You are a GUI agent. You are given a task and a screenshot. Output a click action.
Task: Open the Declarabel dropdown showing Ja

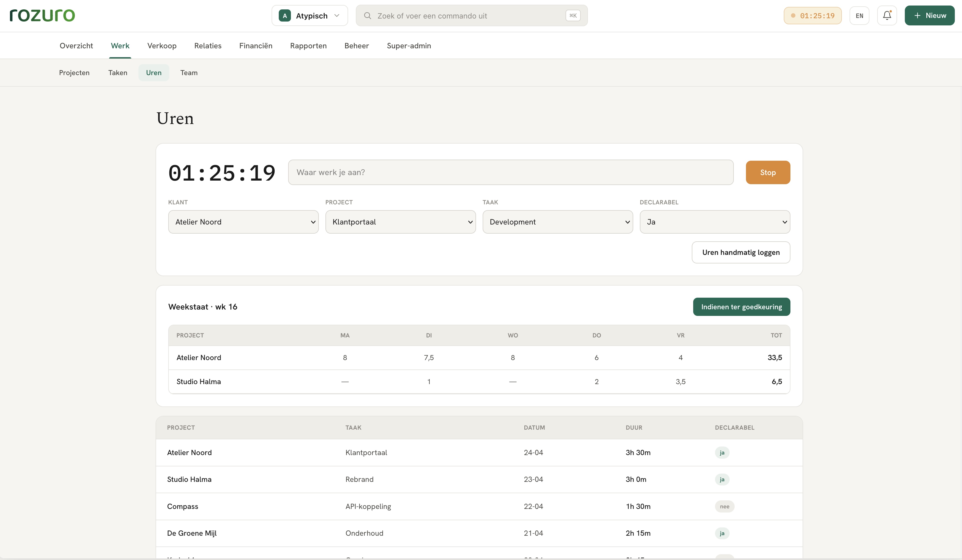tap(715, 222)
